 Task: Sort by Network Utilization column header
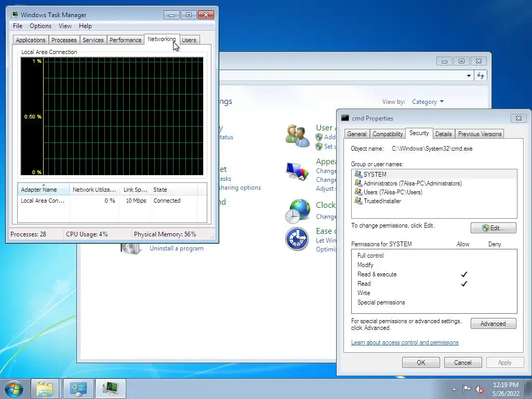click(x=94, y=190)
